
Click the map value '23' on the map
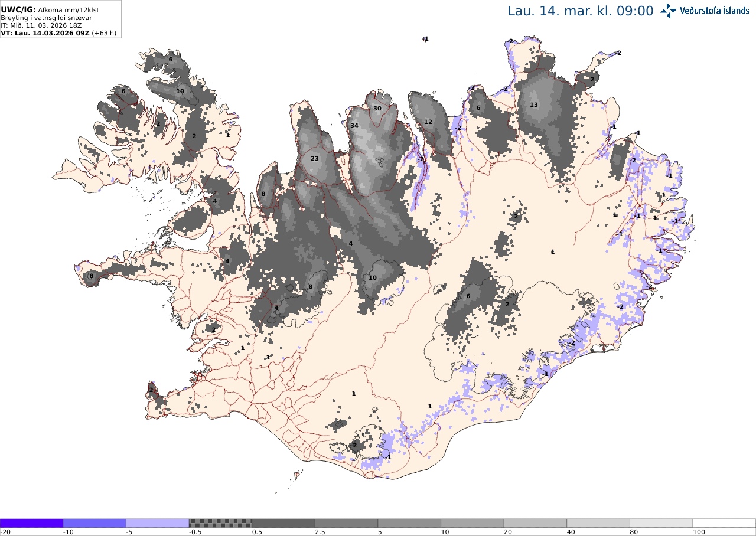pos(315,159)
